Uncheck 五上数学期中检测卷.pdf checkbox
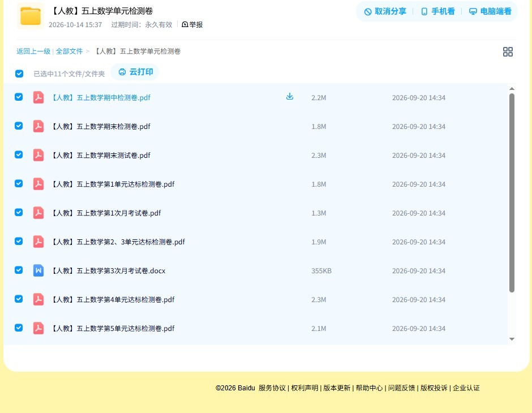532x413 pixels. [19, 97]
